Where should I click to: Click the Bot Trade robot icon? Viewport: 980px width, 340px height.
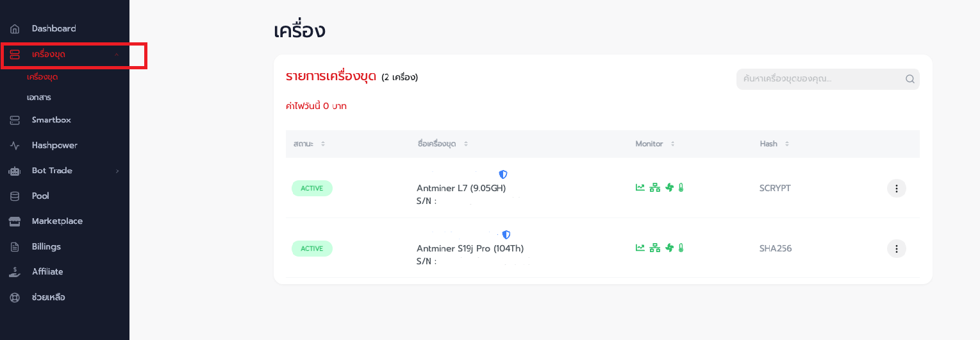pyautogui.click(x=15, y=171)
